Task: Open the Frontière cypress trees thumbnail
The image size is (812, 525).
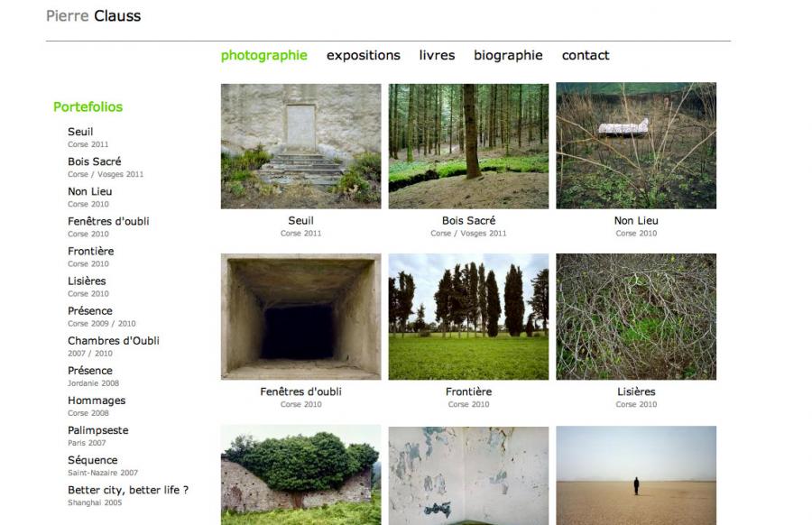Action: pyautogui.click(x=468, y=317)
